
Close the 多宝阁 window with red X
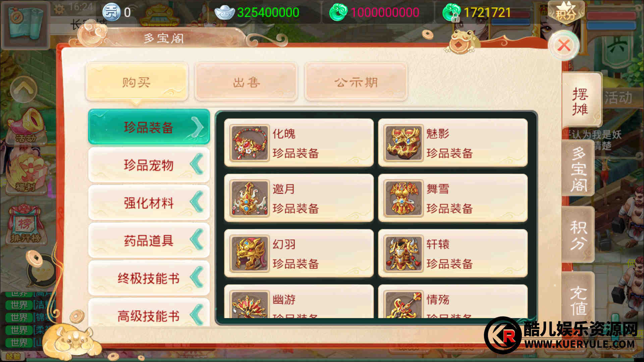coord(564,45)
